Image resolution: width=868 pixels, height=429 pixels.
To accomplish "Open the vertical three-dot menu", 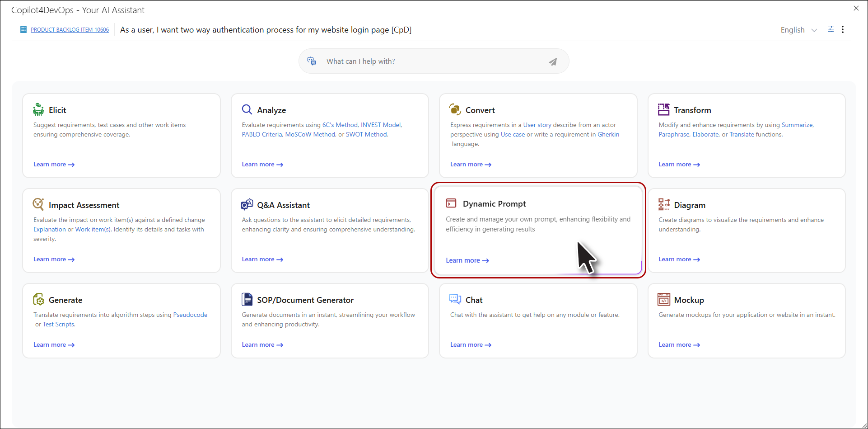I will (843, 29).
